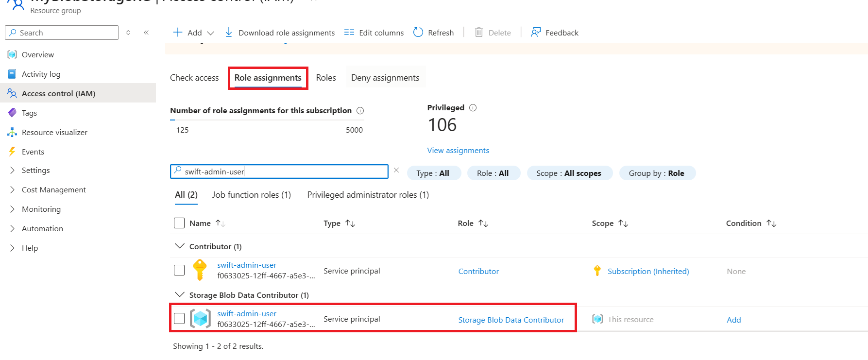The image size is (868, 360).
Task: Sort by Name column arrows
Action: [x=221, y=223]
